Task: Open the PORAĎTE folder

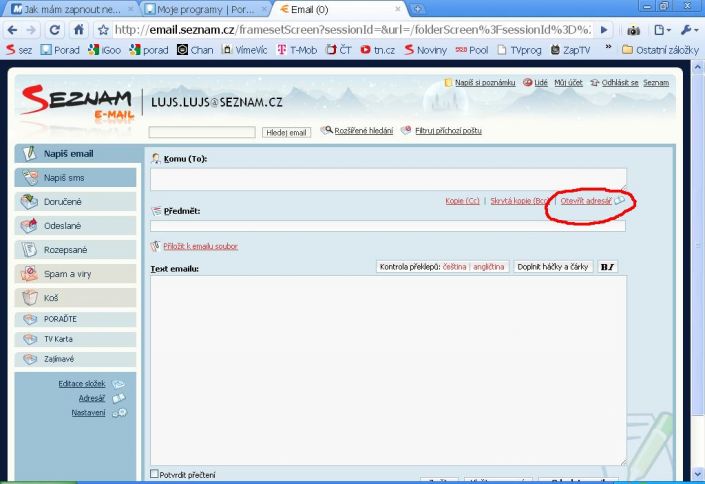Action: coord(76,319)
